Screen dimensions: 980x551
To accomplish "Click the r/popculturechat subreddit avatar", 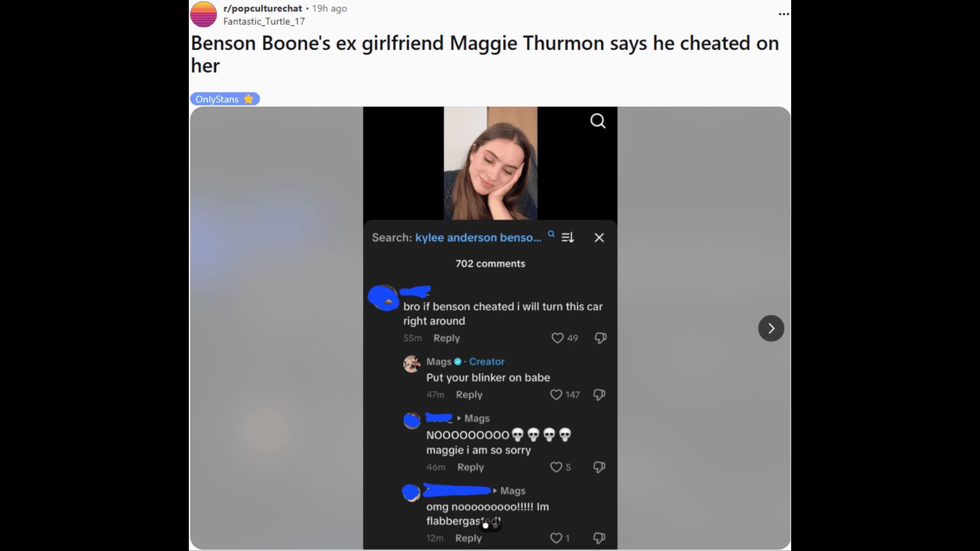I will (203, 14).
